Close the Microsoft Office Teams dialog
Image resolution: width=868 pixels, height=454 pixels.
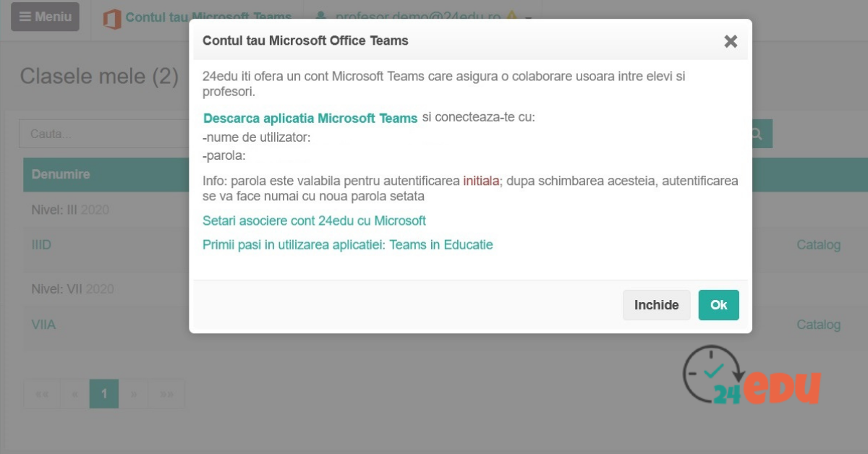click(x=731, y=41)
